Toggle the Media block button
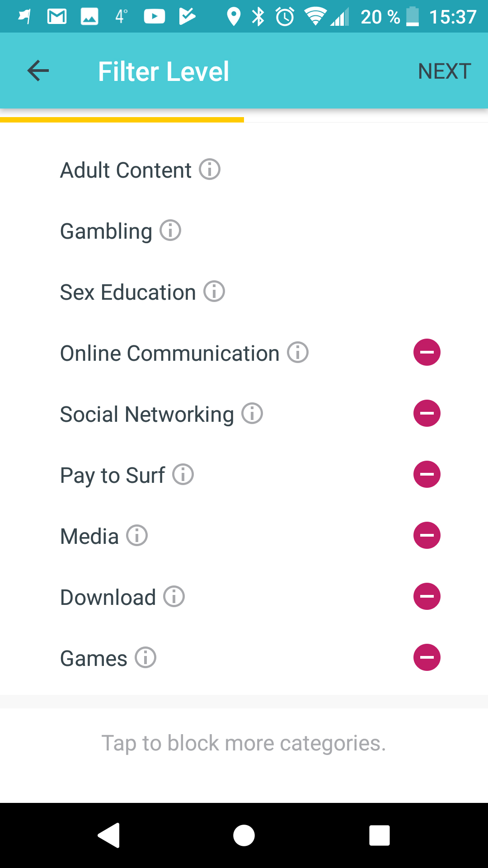488x868 pixels. (427, 535)
